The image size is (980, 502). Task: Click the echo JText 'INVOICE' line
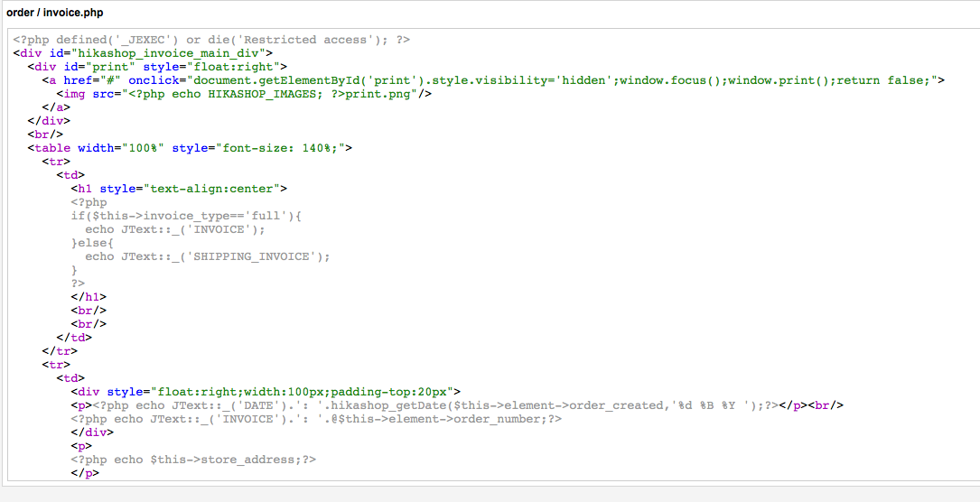tap(175, 229)
